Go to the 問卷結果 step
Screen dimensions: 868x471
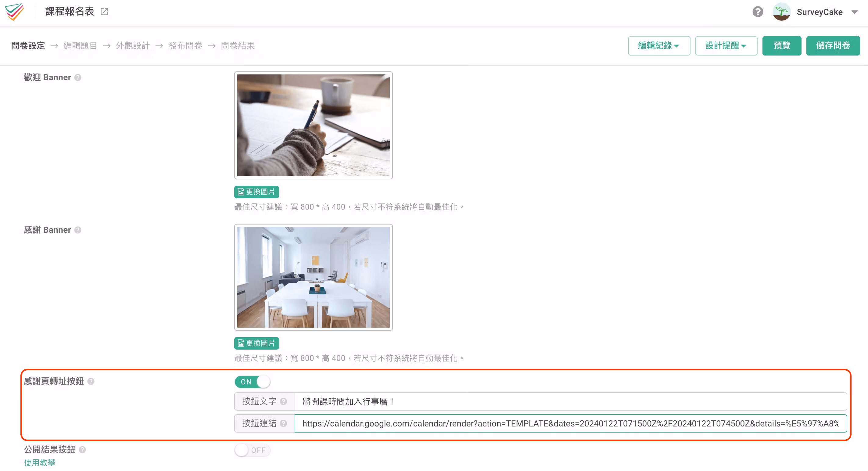[238, 45]
